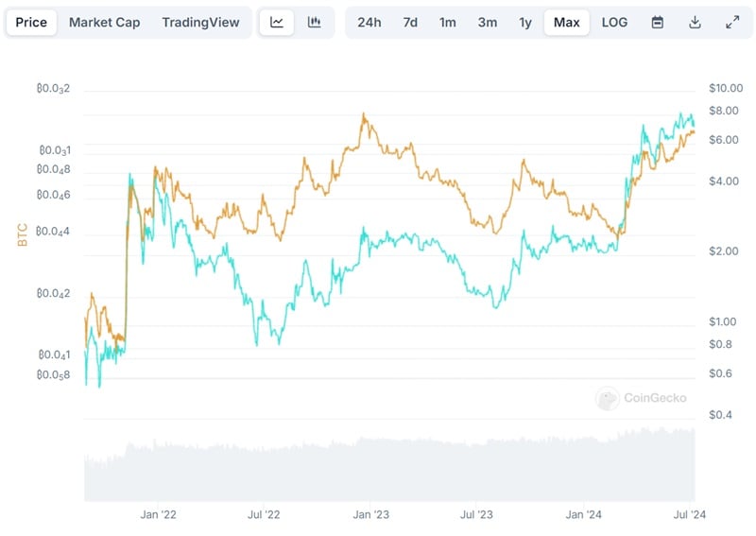The image size is (756, 536).
Task: Choose the 3m time range
Action: point(487,23)
